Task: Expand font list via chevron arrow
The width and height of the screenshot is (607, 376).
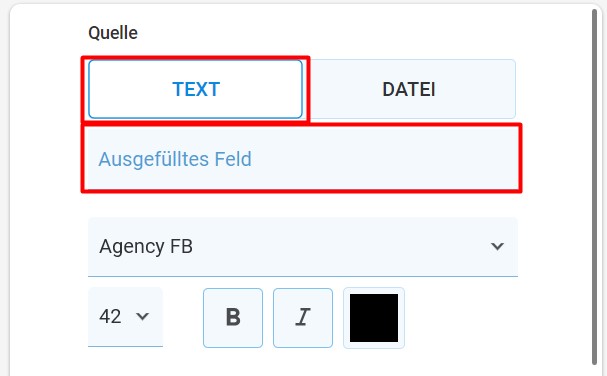Action: tap(497, 246)
